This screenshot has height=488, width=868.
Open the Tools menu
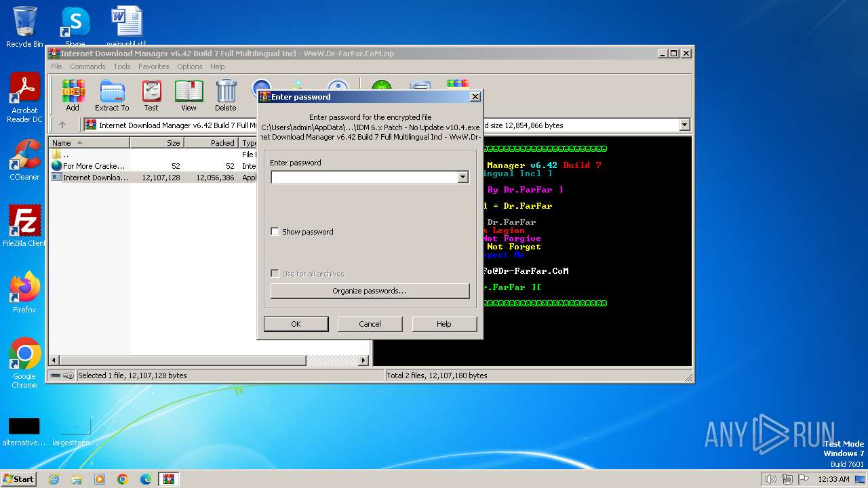(x=122, y=66)
